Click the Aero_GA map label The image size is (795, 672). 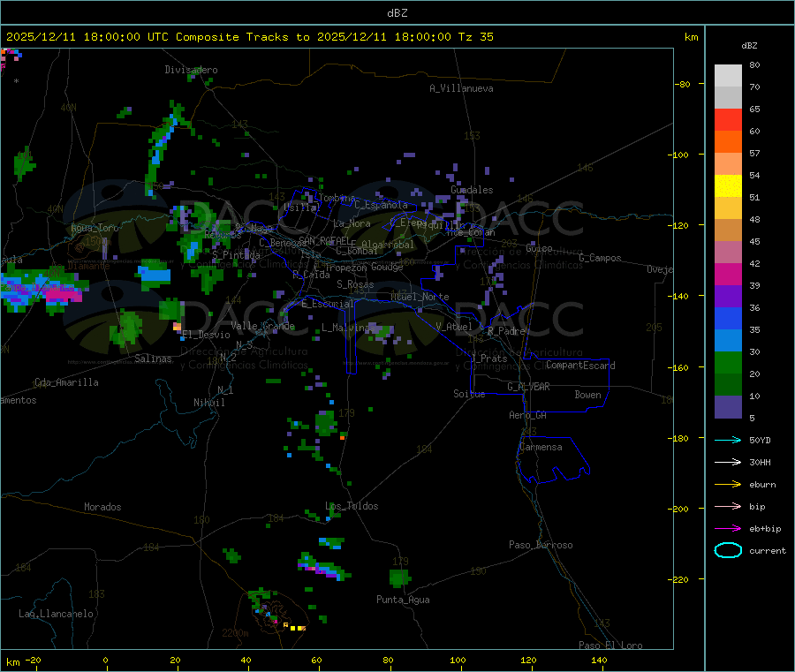(x=528, y=415)
